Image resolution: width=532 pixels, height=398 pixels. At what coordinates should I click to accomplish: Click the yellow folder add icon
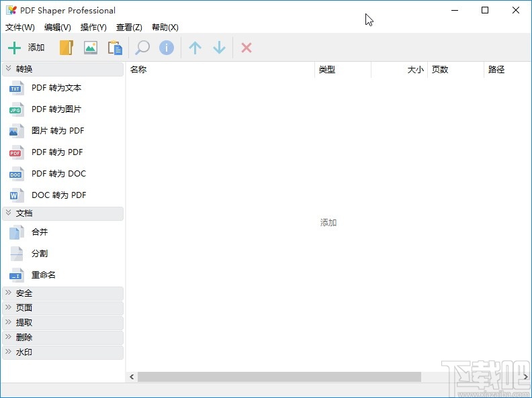pyautogui.click(x=66, y=48)
